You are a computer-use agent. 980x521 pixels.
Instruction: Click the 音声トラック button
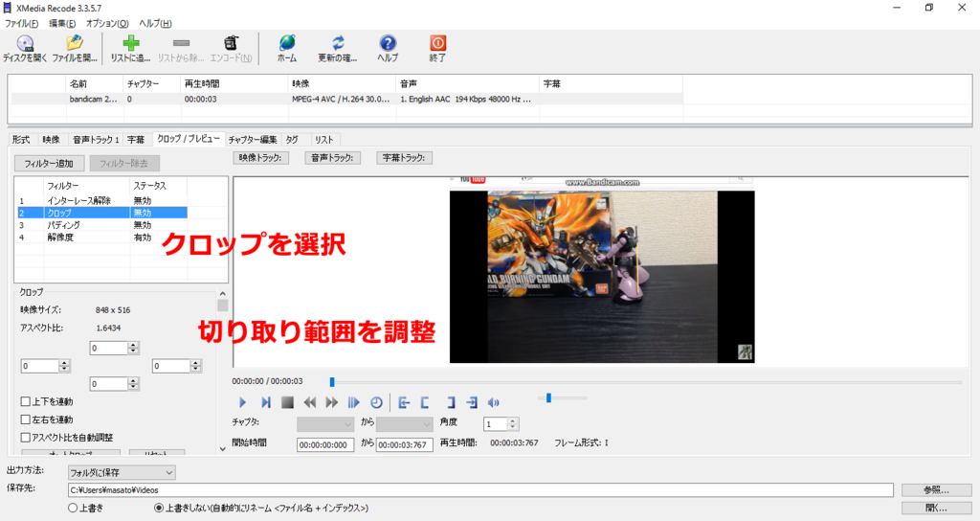332,158
